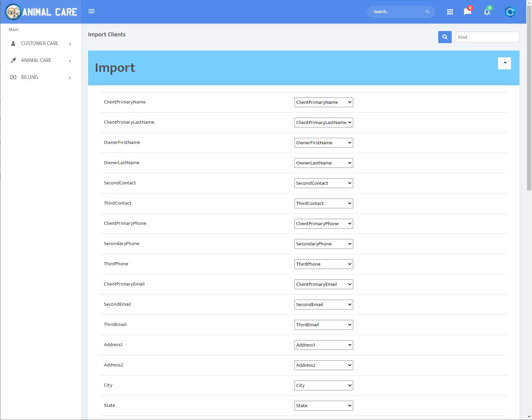Click the magnifier in top search box

pyautogui.click(x=427, y=12)
